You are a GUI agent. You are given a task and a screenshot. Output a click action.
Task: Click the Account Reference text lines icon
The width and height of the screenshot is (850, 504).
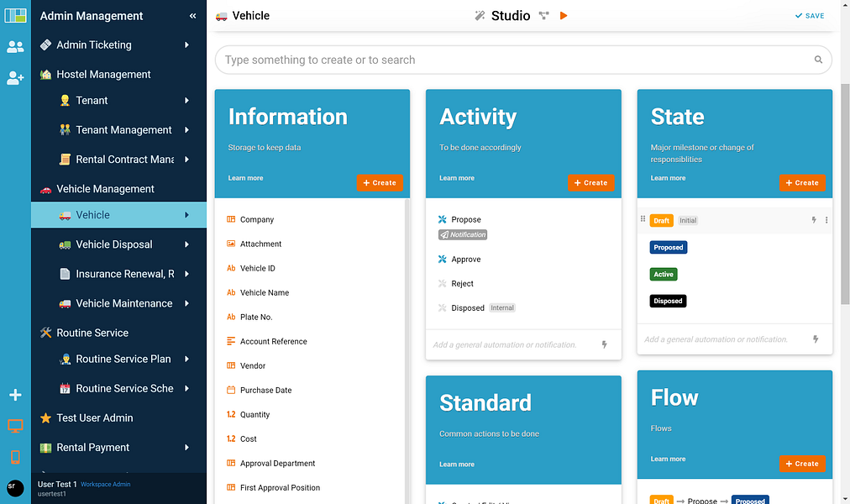[x=231, y=341]
